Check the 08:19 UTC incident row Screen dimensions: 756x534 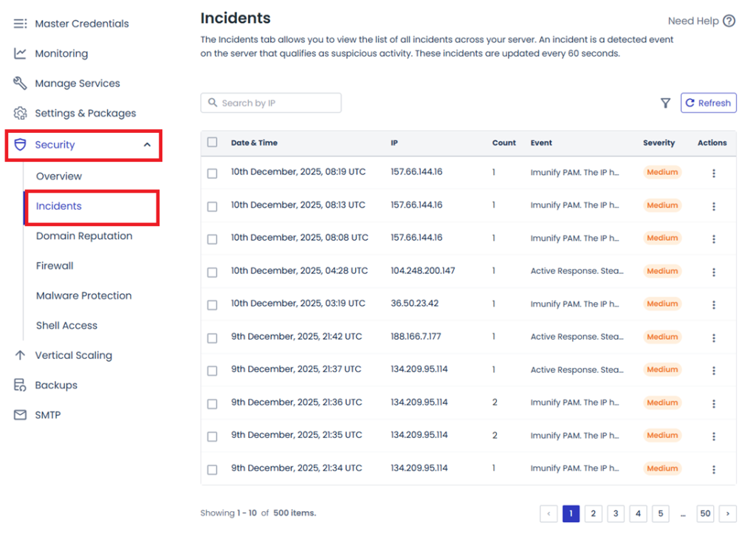coord(212,174)
